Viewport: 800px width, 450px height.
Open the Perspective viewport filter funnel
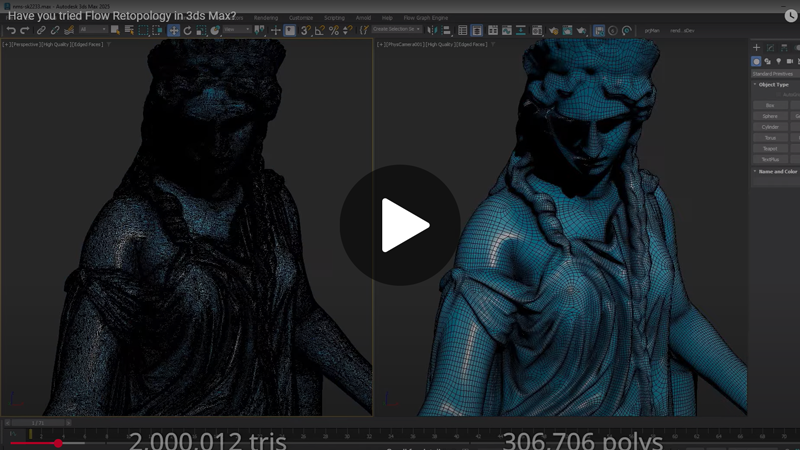point(109,44)
